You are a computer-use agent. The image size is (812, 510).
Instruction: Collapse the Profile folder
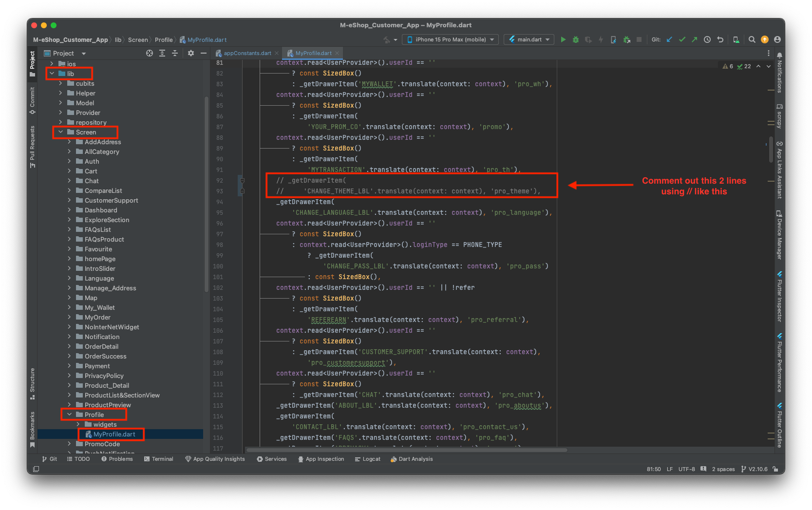[x=69, y=415]
